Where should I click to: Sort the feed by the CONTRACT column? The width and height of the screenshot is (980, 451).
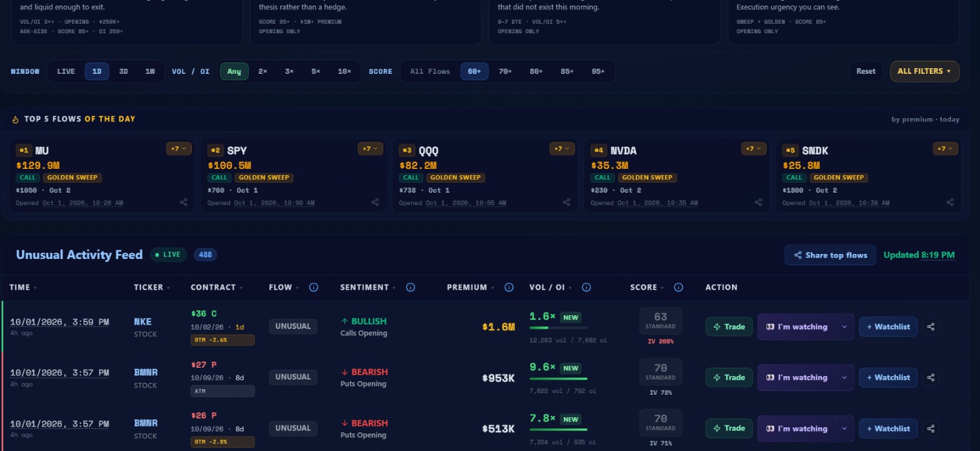(x=217, y=287)
